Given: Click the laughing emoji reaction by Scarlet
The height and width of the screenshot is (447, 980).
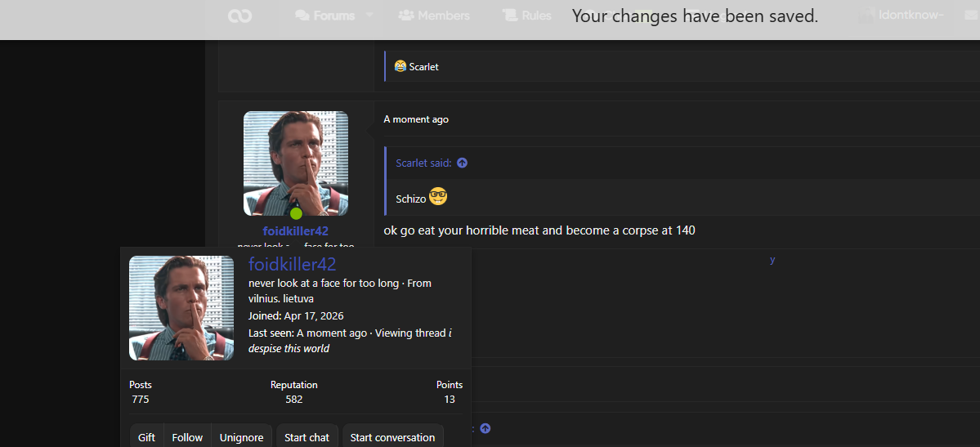Looking at the screenshot, I should [401, 66].
